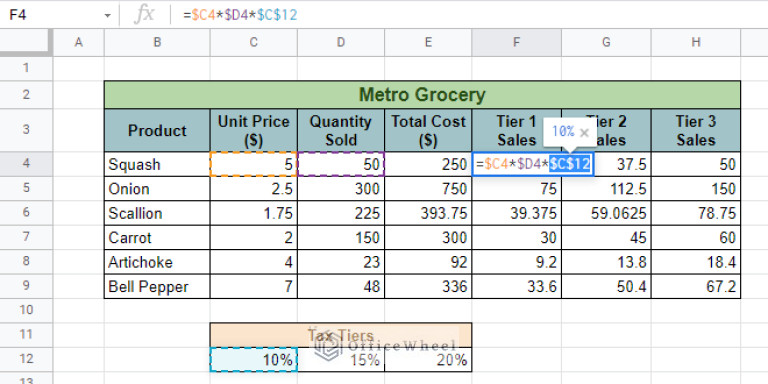The height and width of the screenshot is (384, 768).
Task: Click Squash Tier 2 value 37.5
Action: (623, 164)
